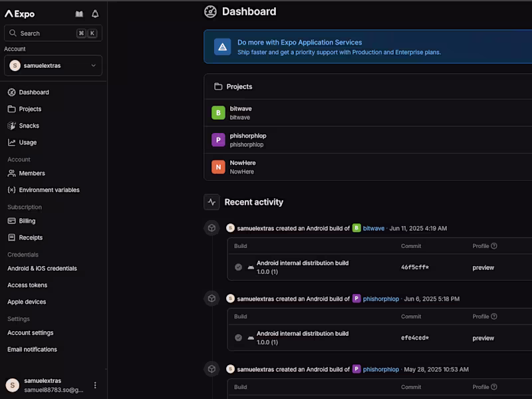The width and height of the screenshot is (532, 399).
Task: Open the user options three-dot menu
Action: (95, 385)
